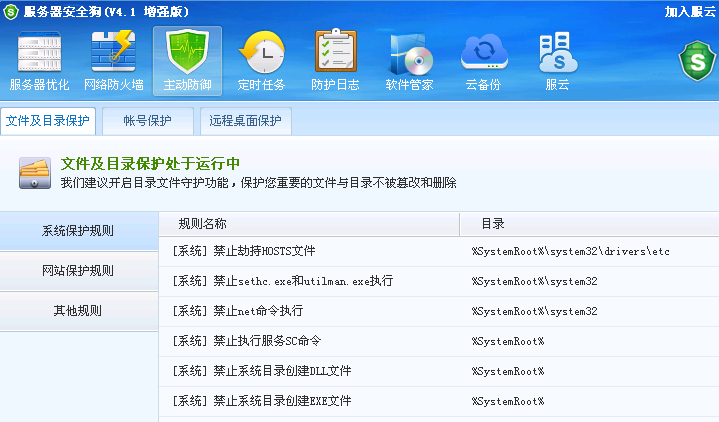Select rule 禁止劫持HOSTS文件

click(243, 251)
